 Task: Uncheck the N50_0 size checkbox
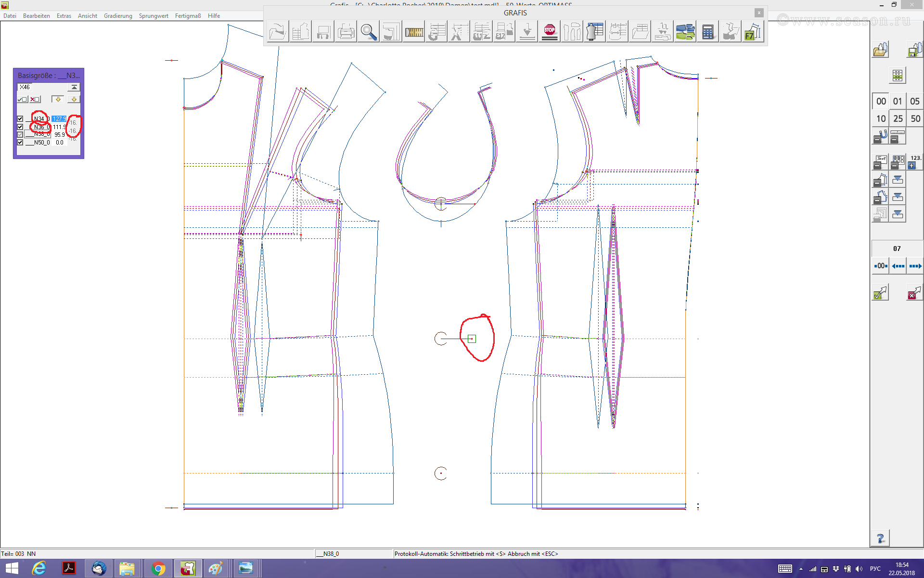point(20,142)
